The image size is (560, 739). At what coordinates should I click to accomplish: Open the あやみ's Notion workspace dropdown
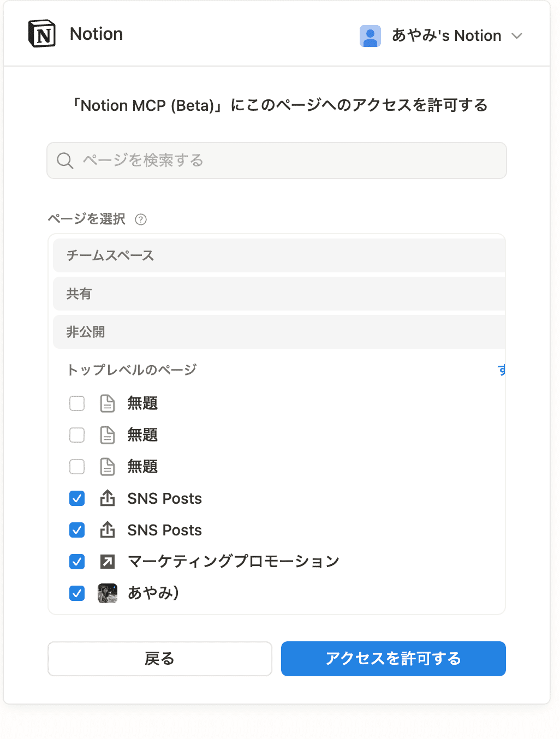pos(516,36)
